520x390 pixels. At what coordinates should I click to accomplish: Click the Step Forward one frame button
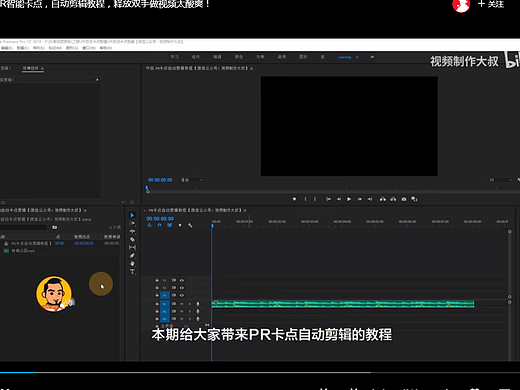coord(360,199)
